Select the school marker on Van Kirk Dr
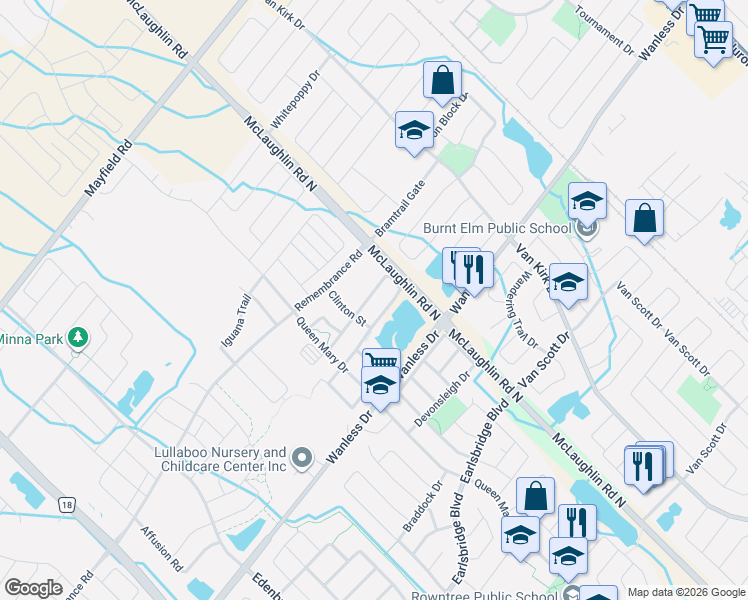Screen dimensions: 748x600 point(568,283)
